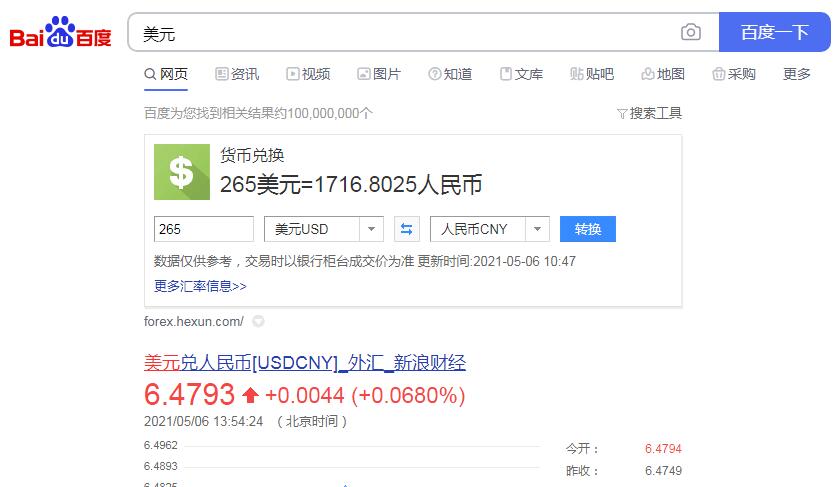Click the 转换 convert button
This screenshot has height=487, width=835.
click(x=587, y=229)
